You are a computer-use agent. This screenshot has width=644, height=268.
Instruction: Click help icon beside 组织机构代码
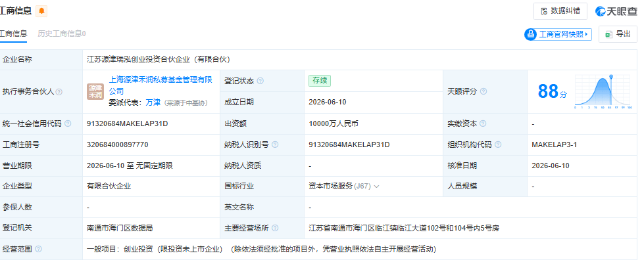click(498, 145)
